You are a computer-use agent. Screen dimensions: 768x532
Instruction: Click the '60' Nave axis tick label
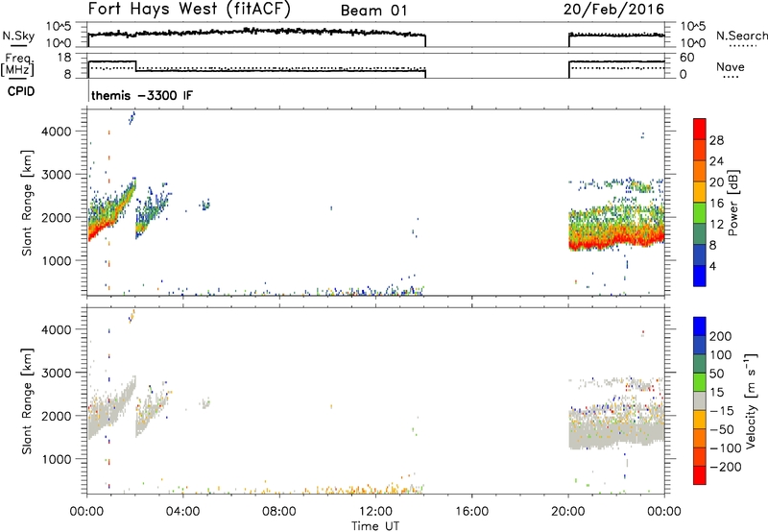686,58
